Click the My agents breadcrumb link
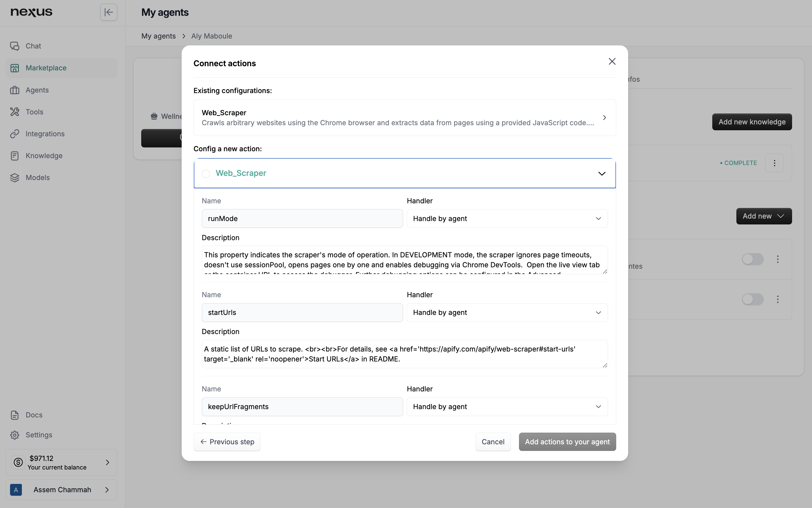812x508 pixels. [x=158, y=36]
